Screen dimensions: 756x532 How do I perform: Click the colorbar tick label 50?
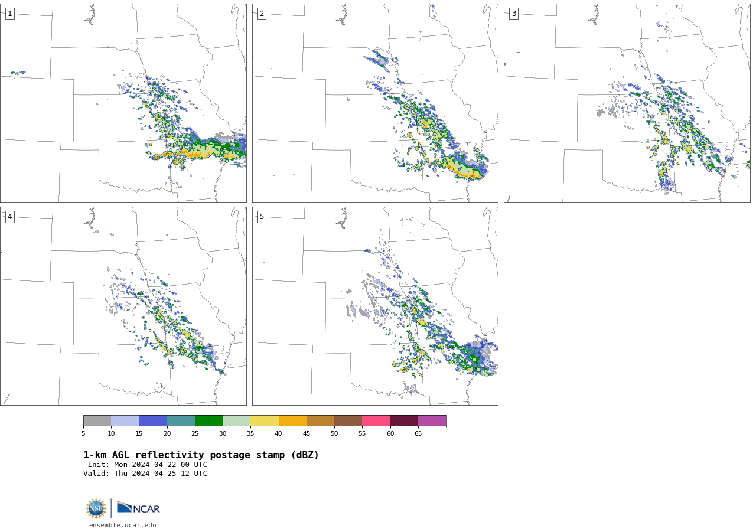coord(334,434)
